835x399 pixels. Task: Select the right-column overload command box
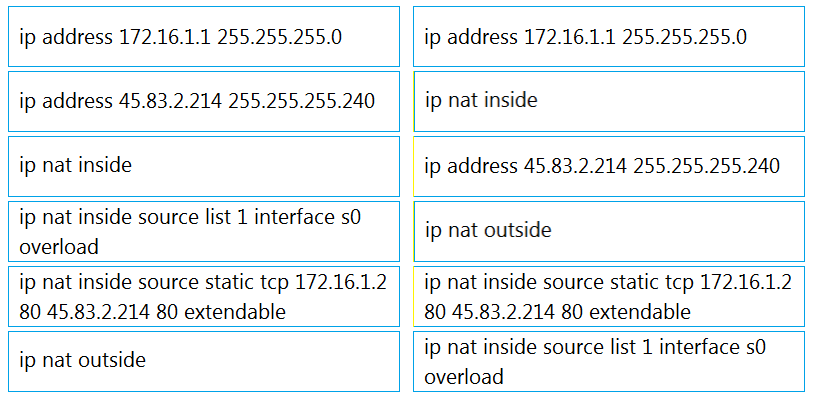(x=609, y=361)
